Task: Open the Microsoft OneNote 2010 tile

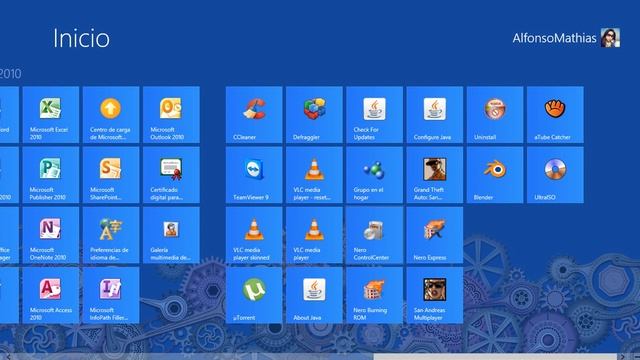Action: click(51, 235)
